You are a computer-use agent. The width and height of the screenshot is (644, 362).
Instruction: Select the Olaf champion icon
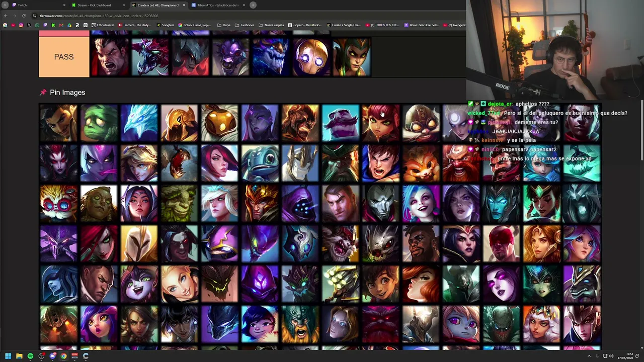click(x=300, y=324)
